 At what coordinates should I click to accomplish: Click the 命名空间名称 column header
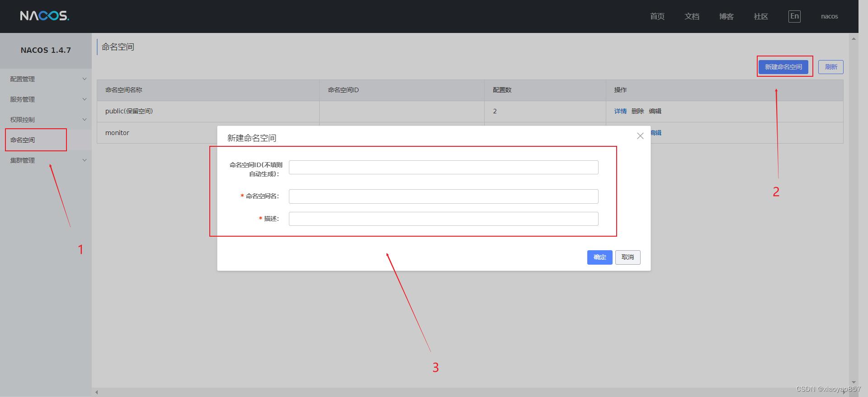point(208,90)
